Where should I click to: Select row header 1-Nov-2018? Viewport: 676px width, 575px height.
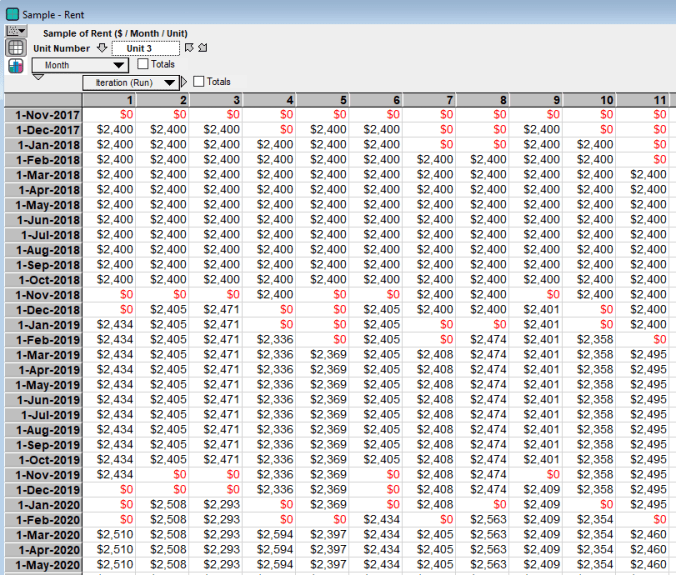(x=43, y=295)
